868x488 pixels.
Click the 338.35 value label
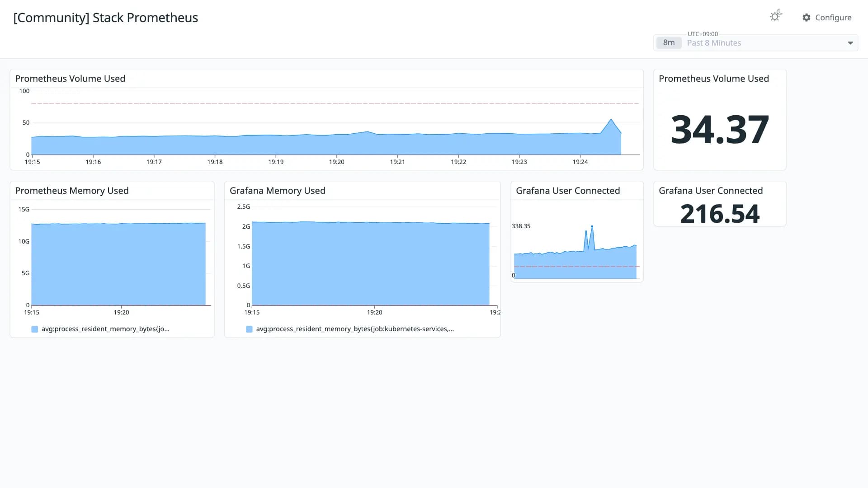point(521,226)
